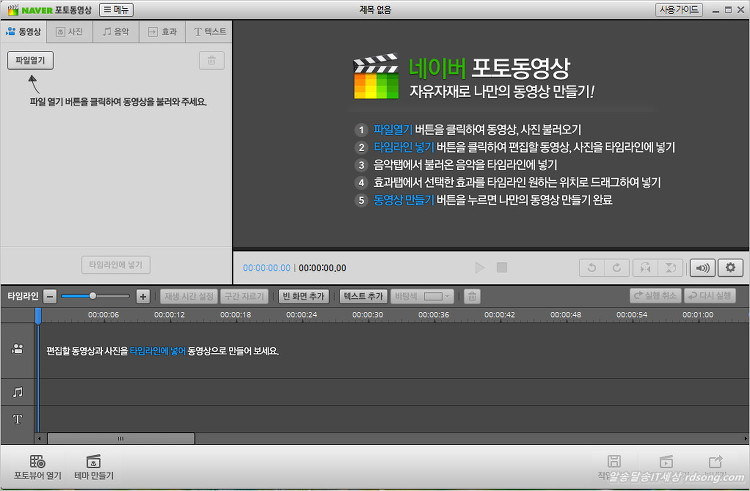Rotate the video counter-clockwise
The width and height of the screenshot is (750, 491).
click(x=592, y=268)
